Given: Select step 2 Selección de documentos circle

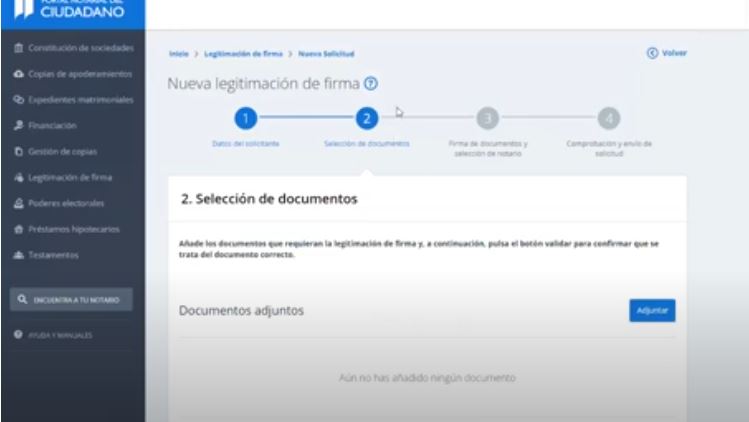Looking at the screenshot, I should tap(367, 118).
